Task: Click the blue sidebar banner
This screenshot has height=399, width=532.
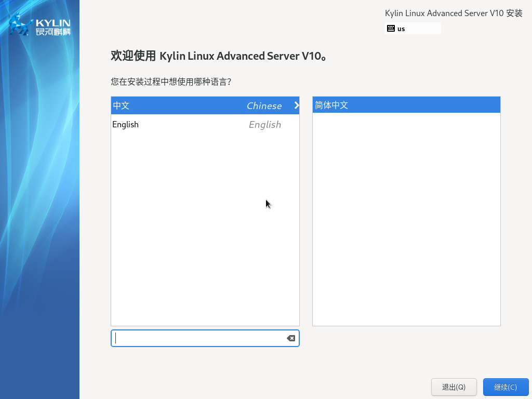Action: click(x=39, y=218)
